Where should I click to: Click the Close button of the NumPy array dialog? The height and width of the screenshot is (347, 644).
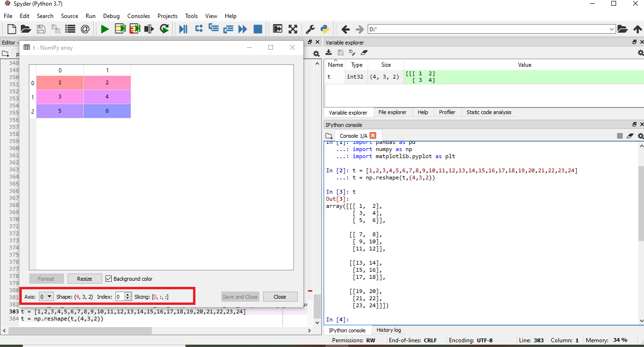[x=280, y=297]
